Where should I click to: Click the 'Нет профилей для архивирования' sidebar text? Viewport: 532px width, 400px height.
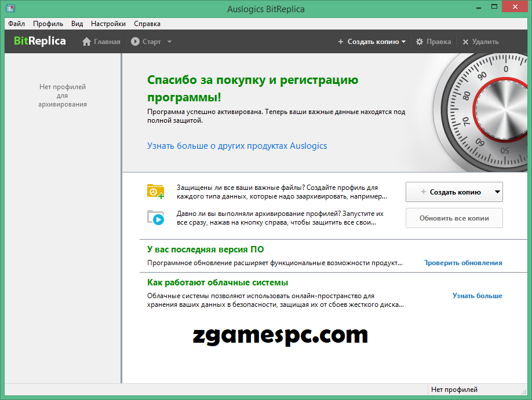[63, 96]
